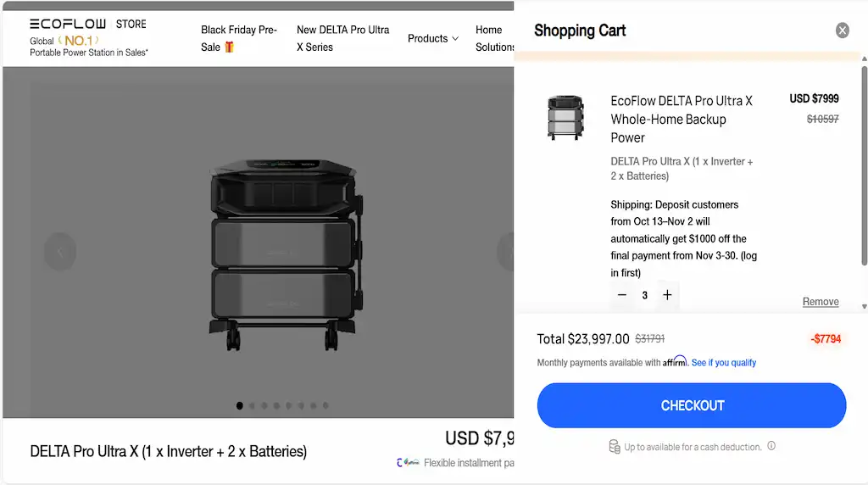Viewport: 868px width, 485px height.
Task: Select the last carousel dot indicator
Action: [x=325, y=405]
